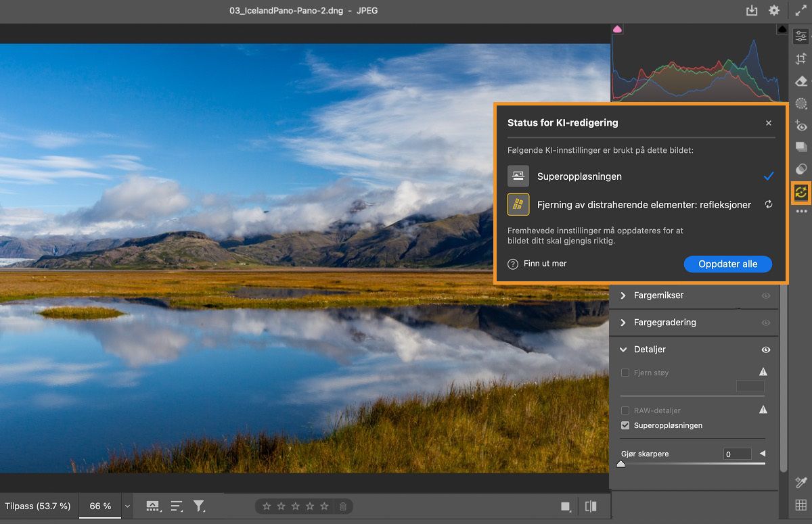Set a one-star rating
Screen dimensions: 812x524
tap(267, 506)
